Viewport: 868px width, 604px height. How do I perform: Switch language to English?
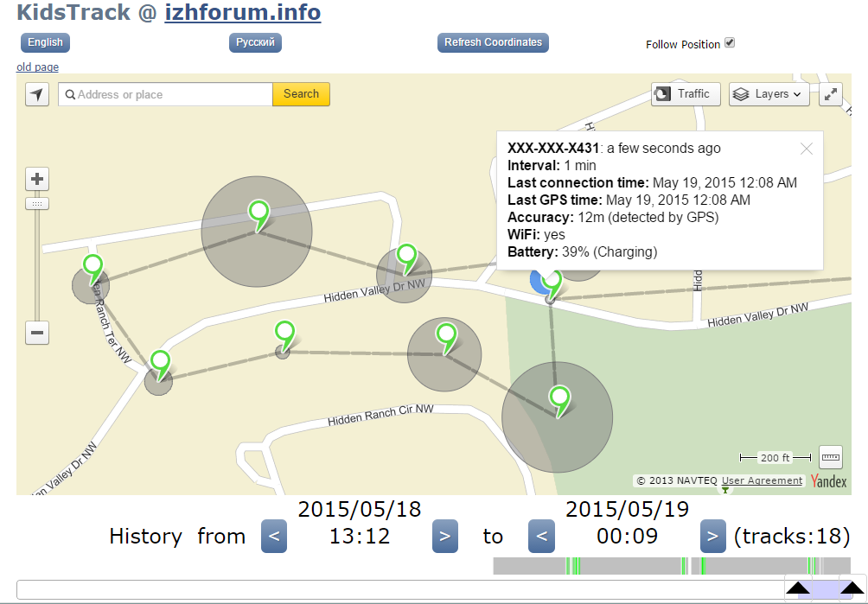[x=45, y=42]
